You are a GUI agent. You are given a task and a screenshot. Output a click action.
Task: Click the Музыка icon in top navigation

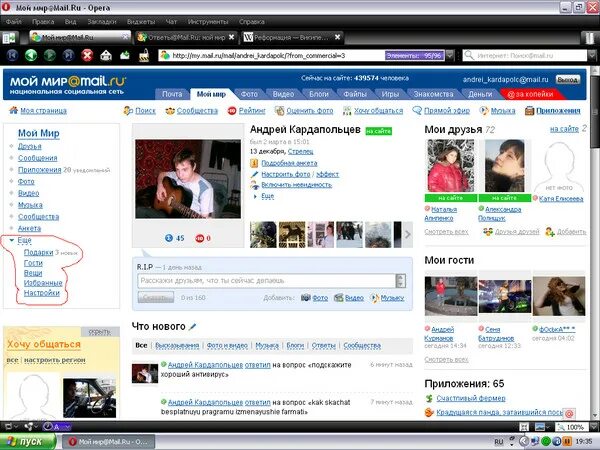point(484,111)
